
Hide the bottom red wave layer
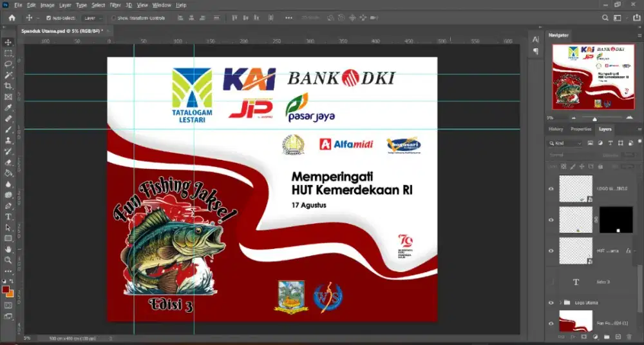point(551,323)
